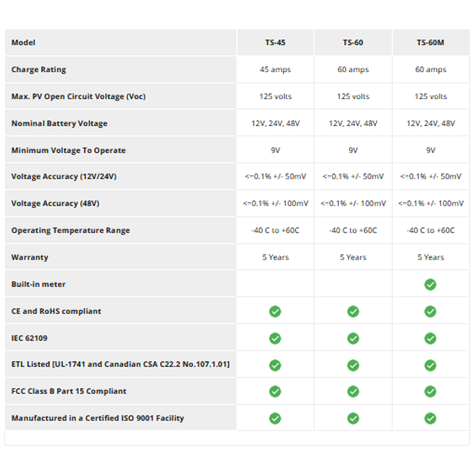This screenshot has height=476, width=476.
Task: Click the FCC Class B checkmark under TS-60M
Action: [x=430, y=392]
